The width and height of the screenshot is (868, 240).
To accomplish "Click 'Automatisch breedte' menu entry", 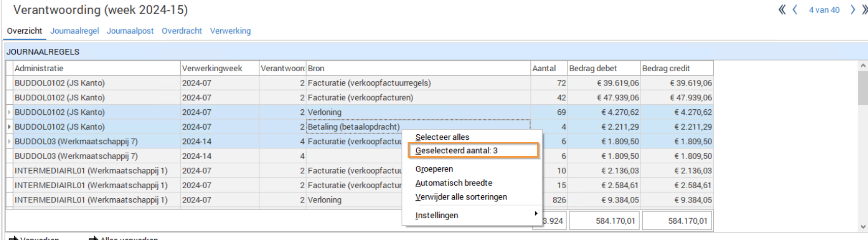I will pyautogui.click(x=453, y=183).
